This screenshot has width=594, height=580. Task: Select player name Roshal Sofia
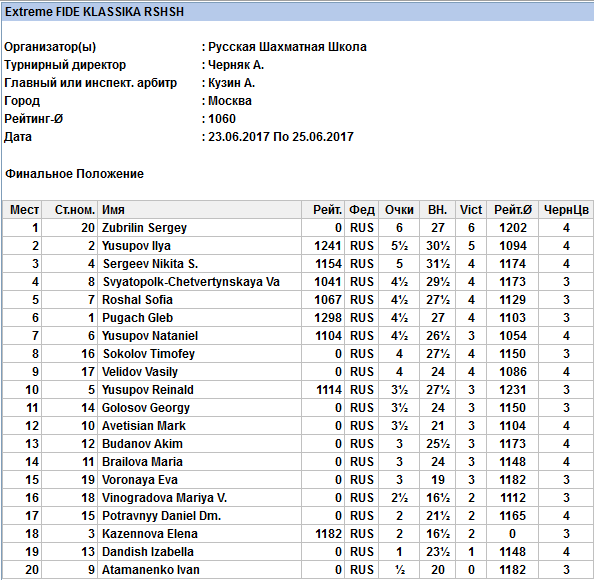click(137, 300)
